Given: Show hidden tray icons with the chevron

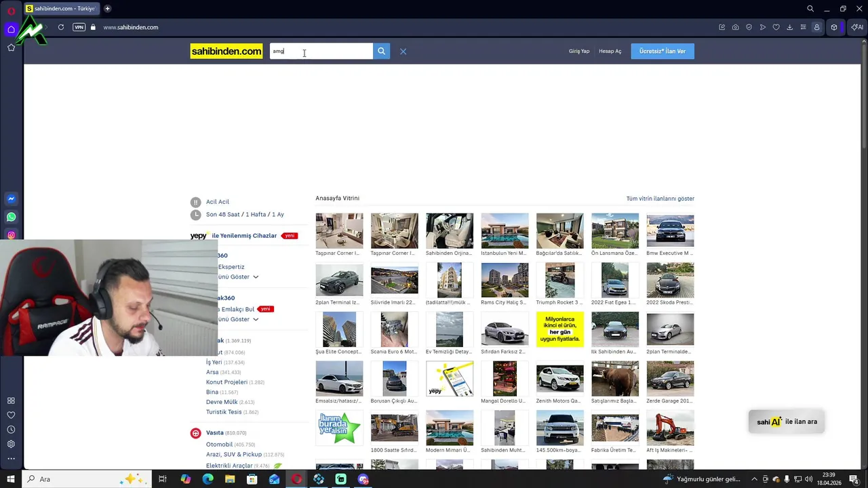Looking at the screenshot, I should point(754,479).
